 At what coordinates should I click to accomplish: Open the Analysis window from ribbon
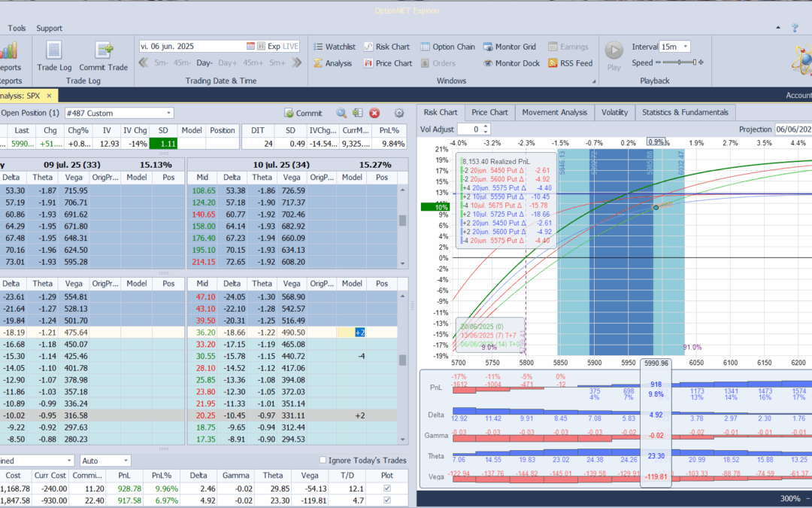[x=332, y=63]
